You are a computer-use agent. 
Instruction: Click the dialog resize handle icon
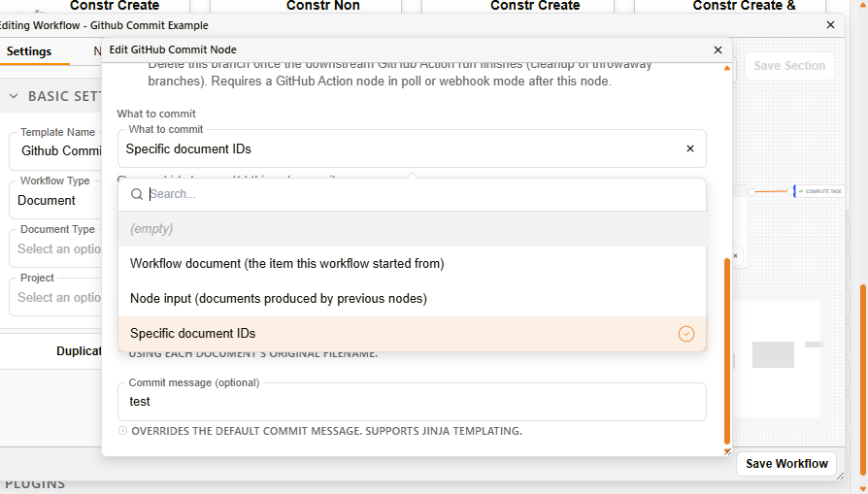pos(727,452)
